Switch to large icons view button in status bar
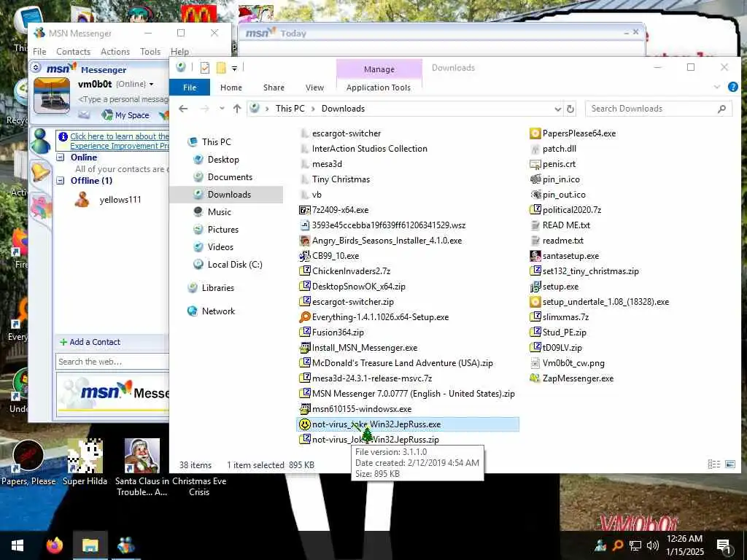 tap(729, 464)
